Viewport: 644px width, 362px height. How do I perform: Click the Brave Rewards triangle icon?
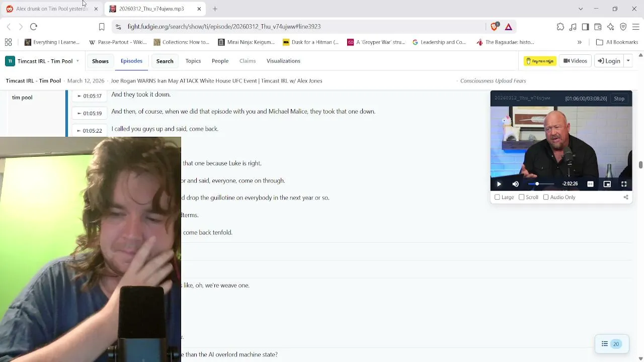pos(509,27)
